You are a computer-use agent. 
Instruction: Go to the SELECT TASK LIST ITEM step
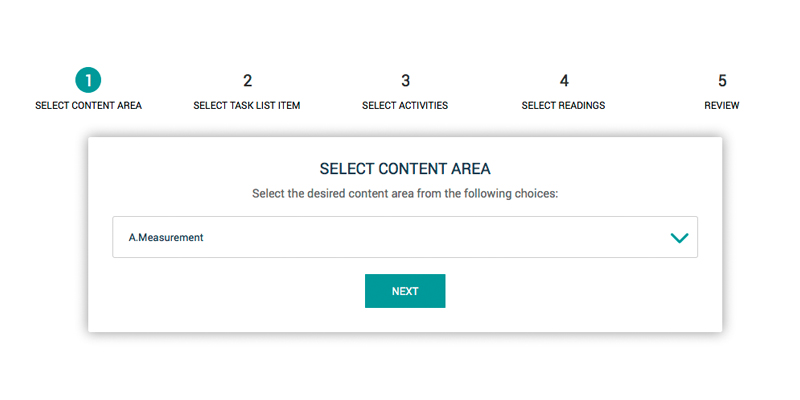coord(247,105)
